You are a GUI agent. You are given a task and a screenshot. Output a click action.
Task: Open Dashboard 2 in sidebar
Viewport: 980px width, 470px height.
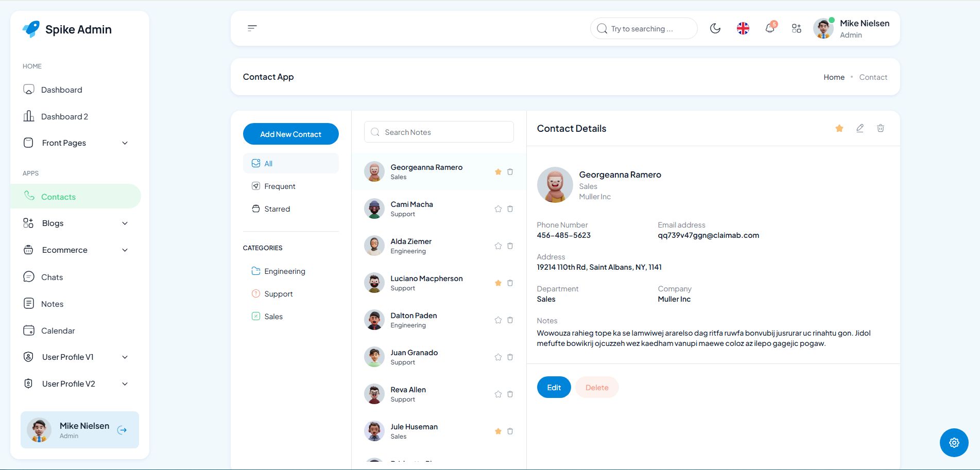pos(76,116)
